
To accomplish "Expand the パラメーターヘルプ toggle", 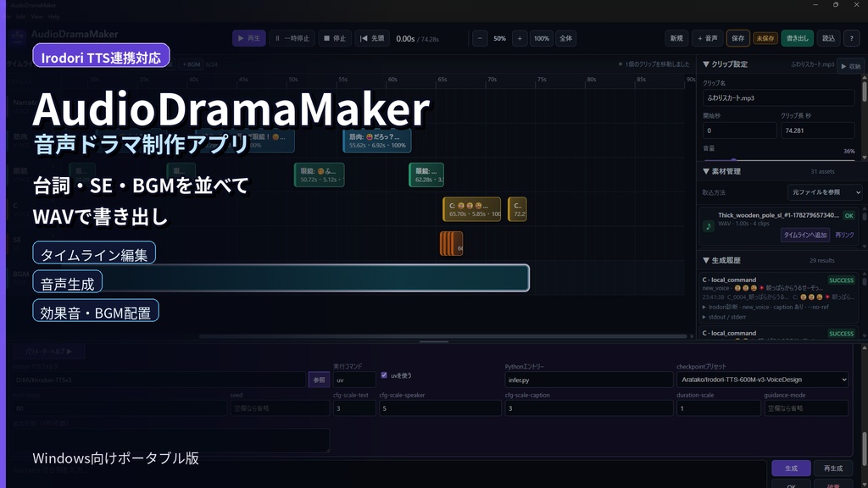I will click(x=48, y=352).
